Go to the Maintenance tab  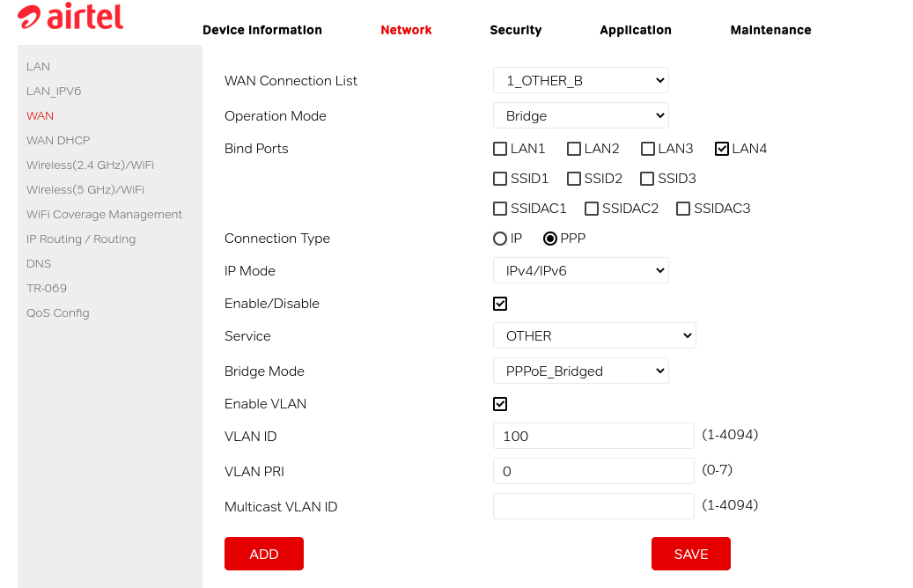(x=770, y=30)
